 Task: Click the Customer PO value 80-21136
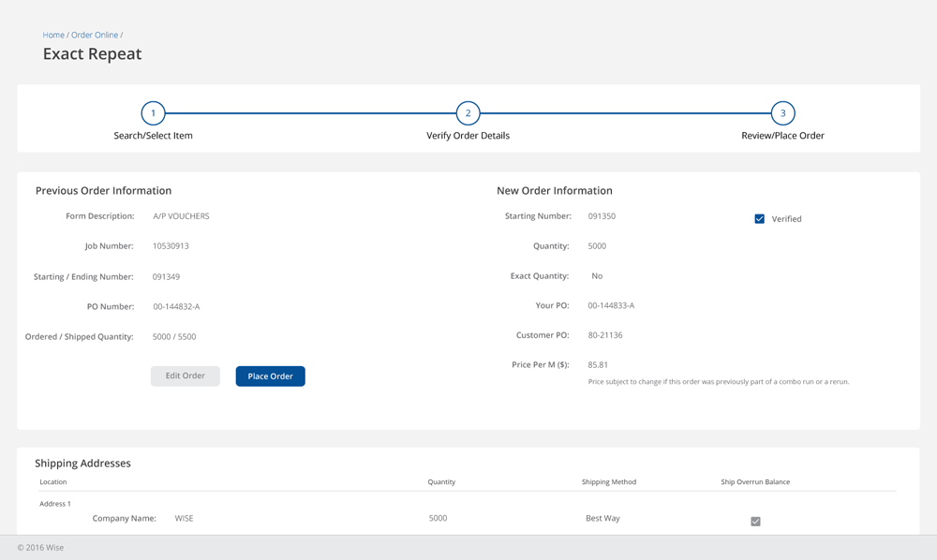tap(604, 335)
